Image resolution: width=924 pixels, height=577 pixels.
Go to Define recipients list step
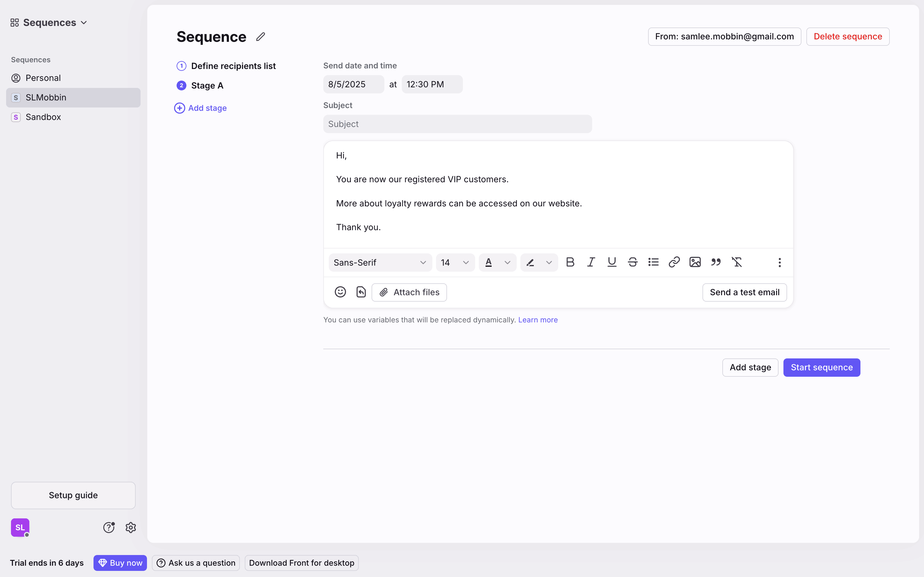click(233, 66)
